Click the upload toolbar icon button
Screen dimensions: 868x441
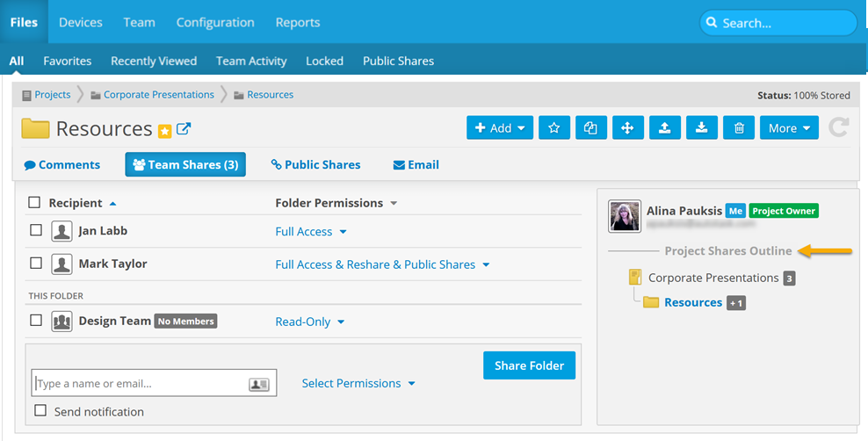pyautogui.click(x=665, y=128)
